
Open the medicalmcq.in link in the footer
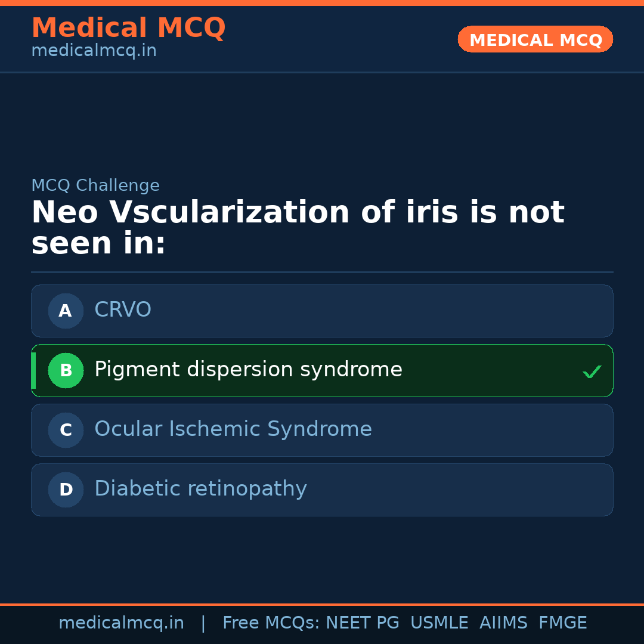click(x=121, y=623)
